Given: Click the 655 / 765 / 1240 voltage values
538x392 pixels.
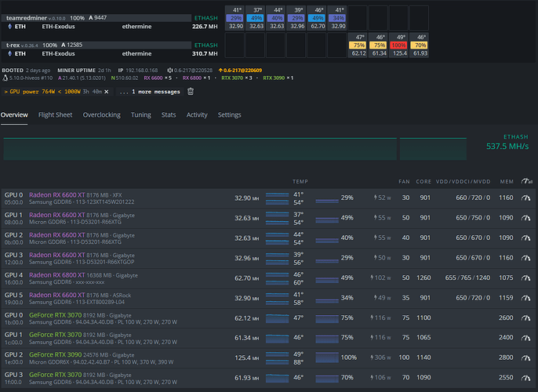Looking at the screenshot, I should point(467,278).
